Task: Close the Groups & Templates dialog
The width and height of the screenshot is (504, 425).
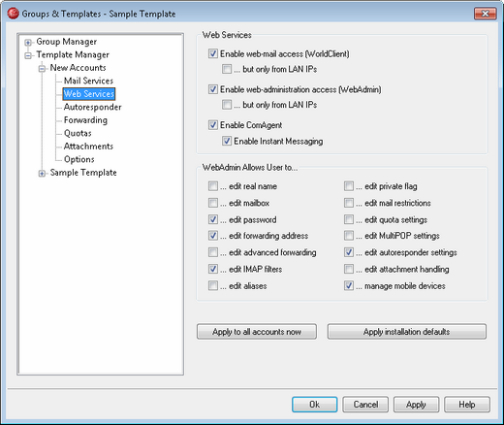Action: coord(485,14)
